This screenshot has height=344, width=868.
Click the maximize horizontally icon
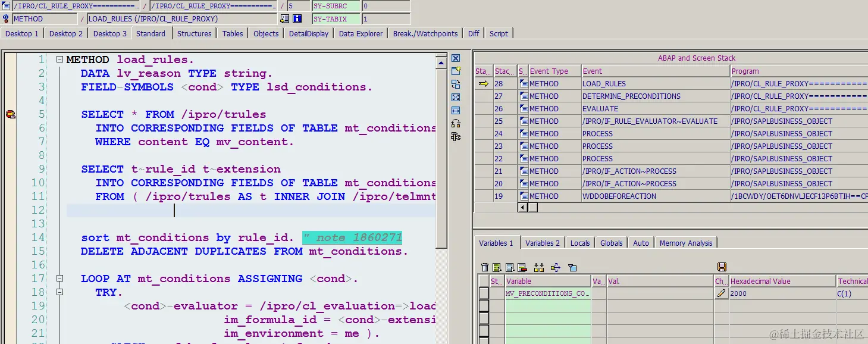pyautogui.click(x=456, y=110)
